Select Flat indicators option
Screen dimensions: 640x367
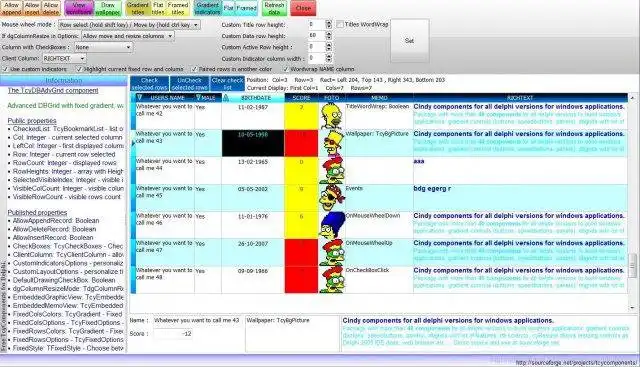229,8
